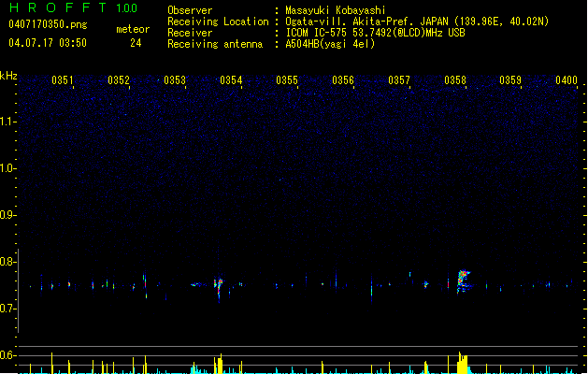This screenshot has height=374, width=588.
Task: Click the 1.1 kHz axis label
Action: (7, 122)
